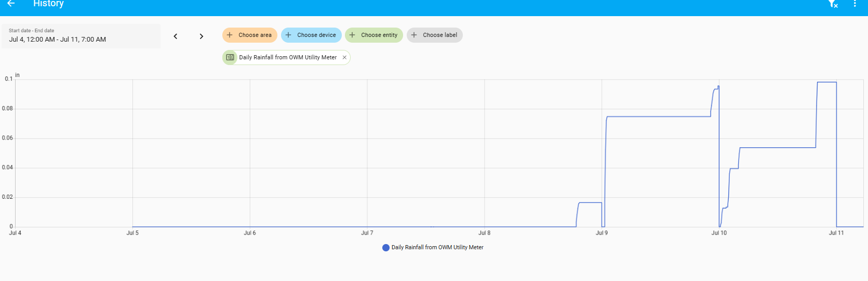Image resolution: width=868 pixels, height=281 pixels.
Task: Click the Choose device plus icon
Action: pyautogui.click(x=288, y=35)
